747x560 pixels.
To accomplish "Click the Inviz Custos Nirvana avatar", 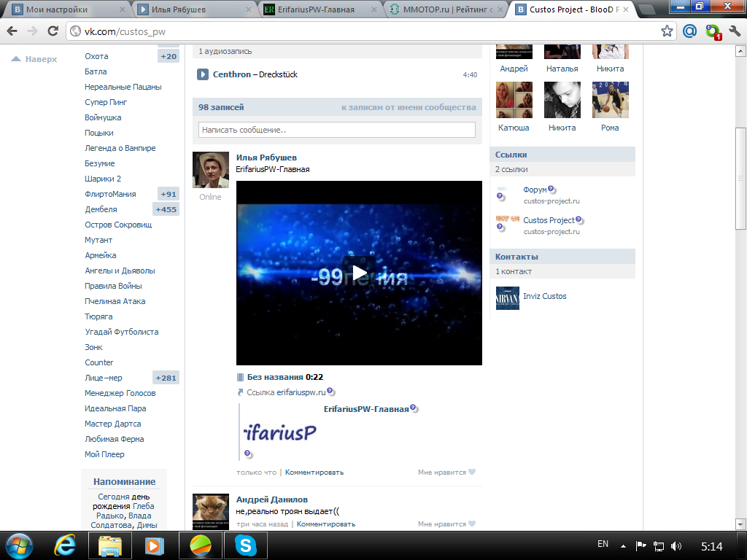I will click(x=508, y=298).
